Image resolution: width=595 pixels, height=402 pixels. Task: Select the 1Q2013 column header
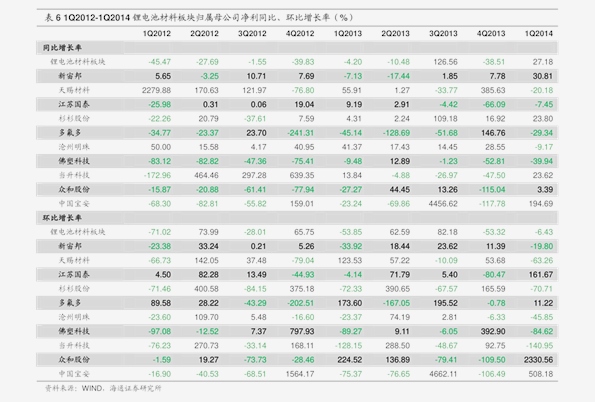click(x=348, y=34)
